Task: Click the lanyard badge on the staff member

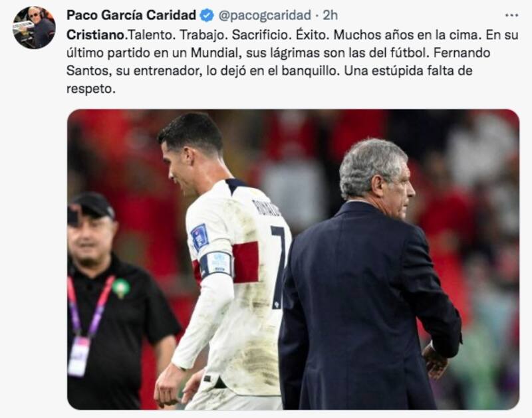Action: (x=78, y=356)
